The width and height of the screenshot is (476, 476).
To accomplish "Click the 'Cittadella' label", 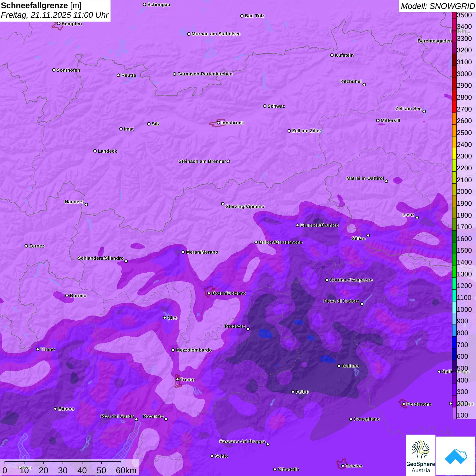I will click(288, 469).
